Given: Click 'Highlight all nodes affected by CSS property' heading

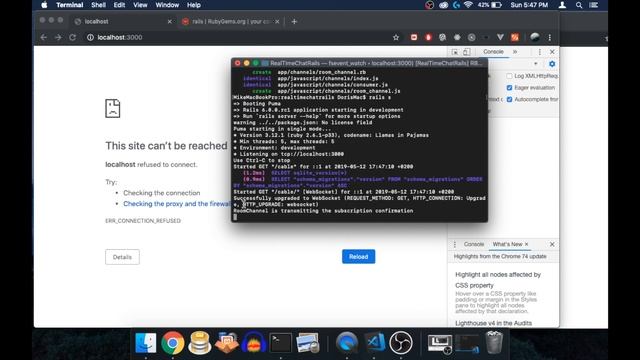Looking at the screenshot, I should pos(498,280).
